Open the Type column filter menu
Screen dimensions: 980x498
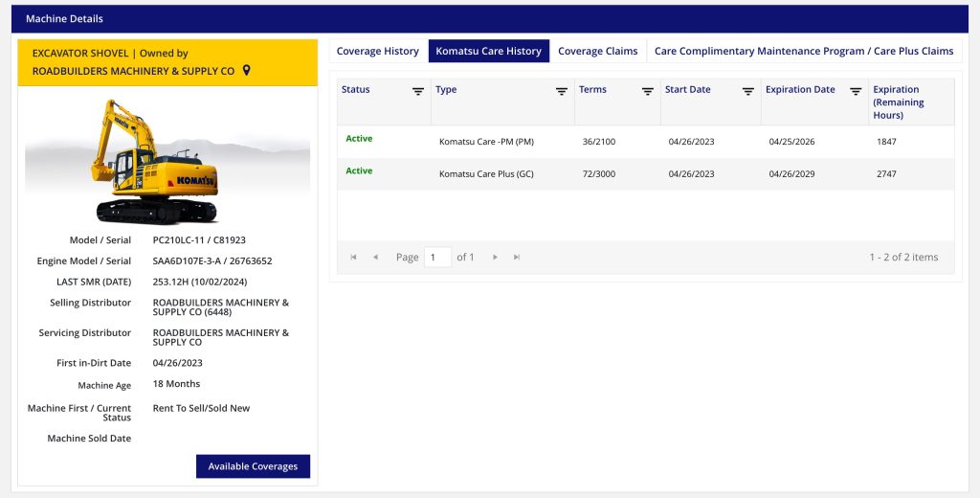(x=562, y=91)
